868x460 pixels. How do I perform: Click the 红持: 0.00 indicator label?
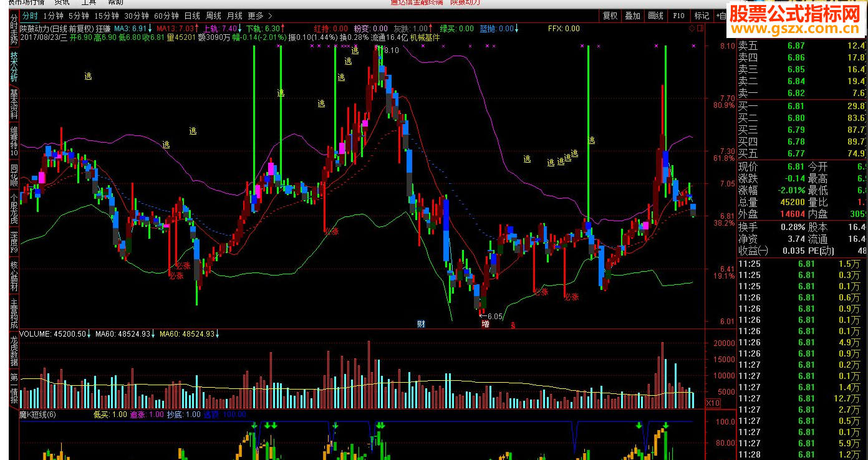click(x=331, y=28)
